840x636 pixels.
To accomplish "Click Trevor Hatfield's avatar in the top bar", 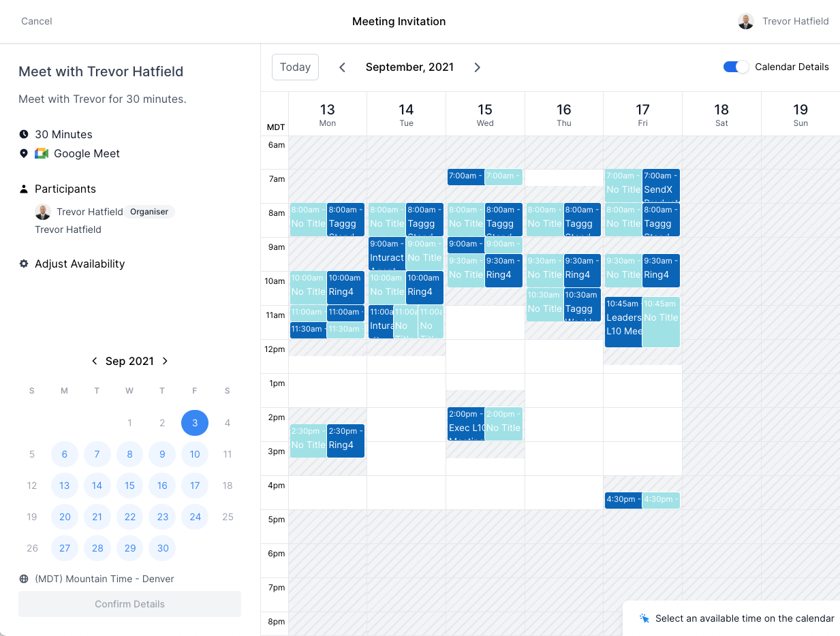I will click(x=746, y=21).
